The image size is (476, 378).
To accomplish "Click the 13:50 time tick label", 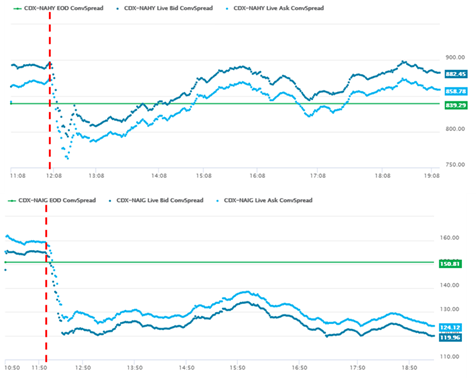I will (x=135, y=368).
